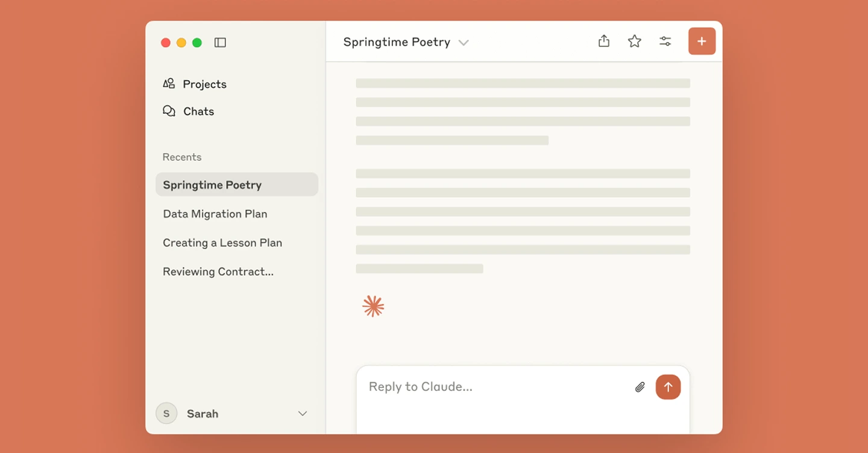868x453 pixels.
Task: Select the Springtime Poetry chat
Action: point(237,184)
